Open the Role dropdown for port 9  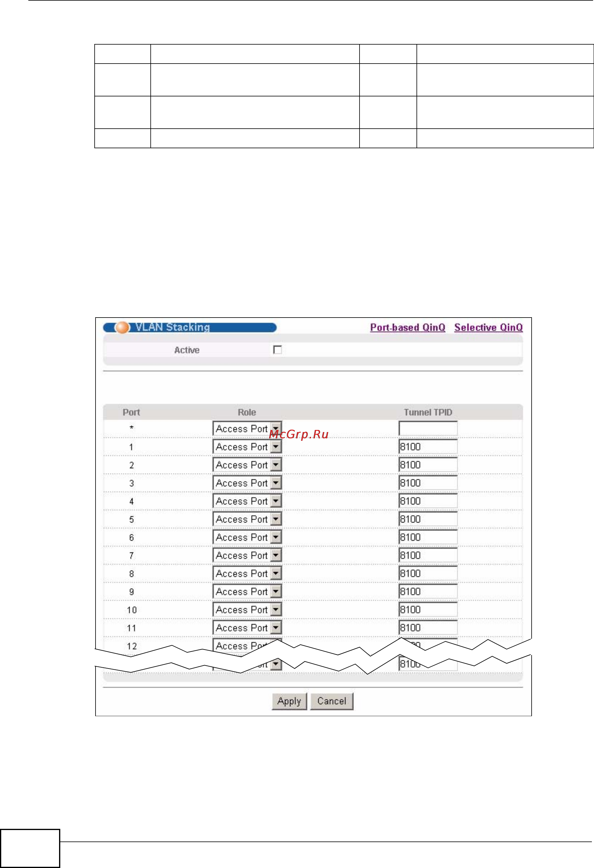click(247, 592)
